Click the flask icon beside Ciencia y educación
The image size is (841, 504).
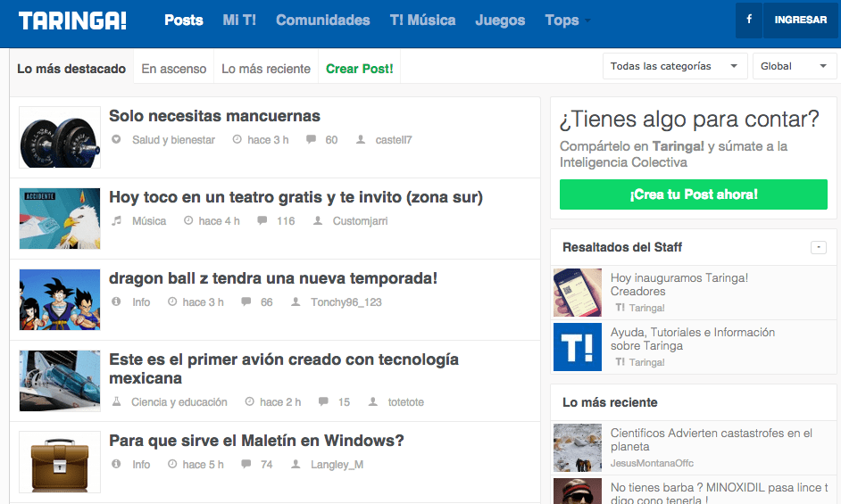[116, 402]
